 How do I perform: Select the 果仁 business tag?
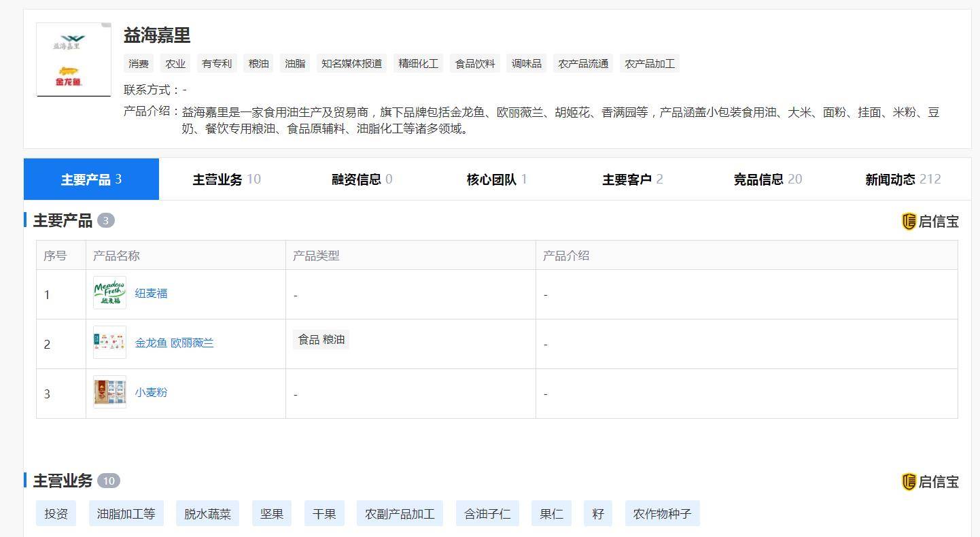click(551, 514)
